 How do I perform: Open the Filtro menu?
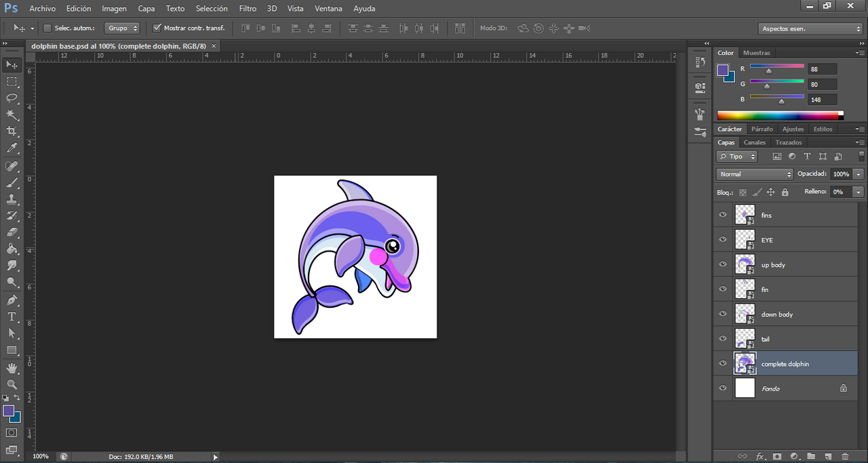coord(248,9)
